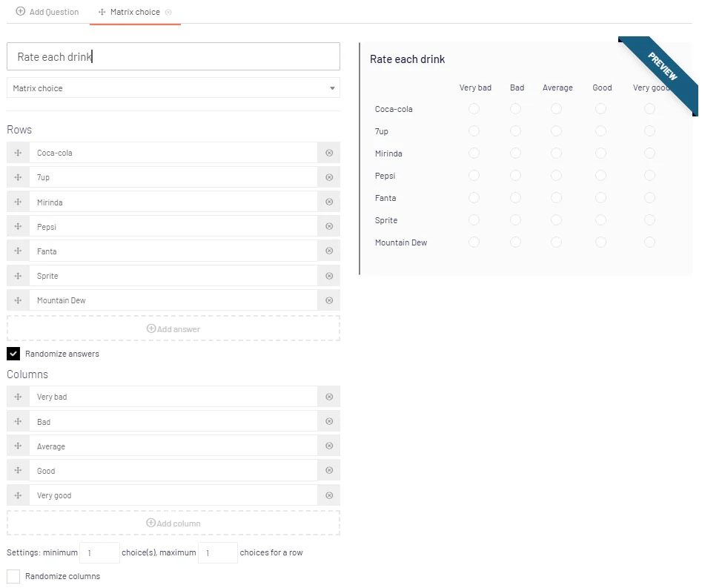Select Average for 7up in preview
The image size is (702, 588).
click(x=556, y=131)
